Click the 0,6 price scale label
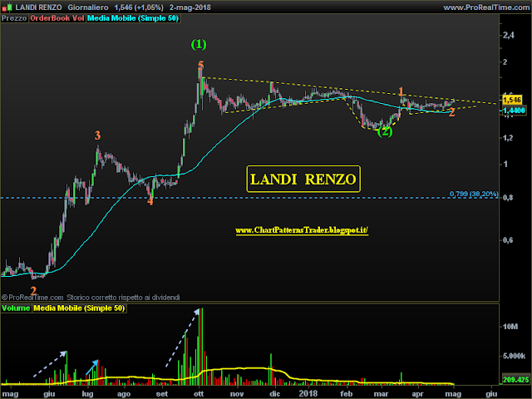Image resolution: width=532 pixels, height=399 pixels. [x=508, y=240]
